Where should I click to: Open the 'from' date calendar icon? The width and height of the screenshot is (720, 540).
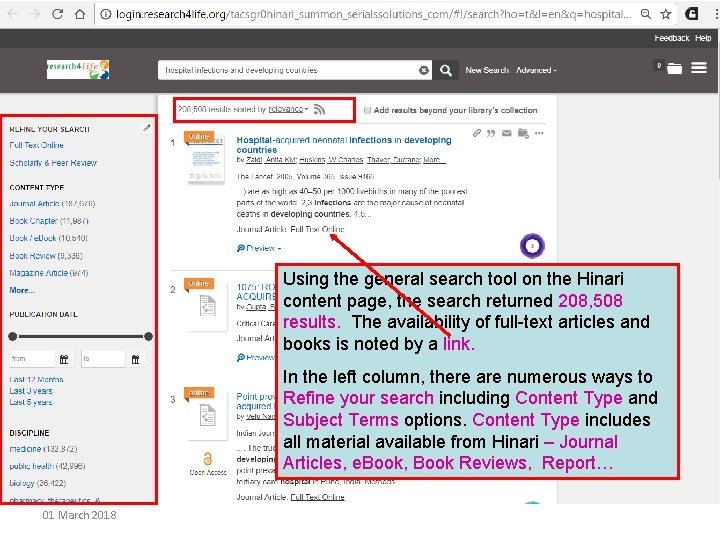click(x=64, y=359)
